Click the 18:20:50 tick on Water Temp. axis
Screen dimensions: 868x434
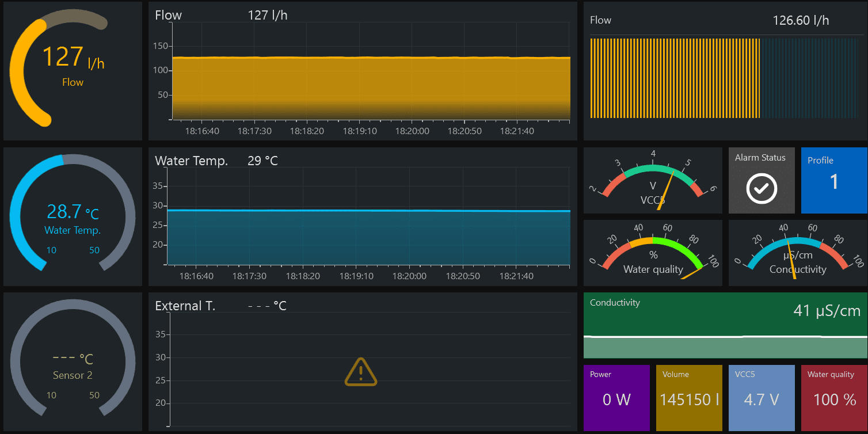(464, 276)
